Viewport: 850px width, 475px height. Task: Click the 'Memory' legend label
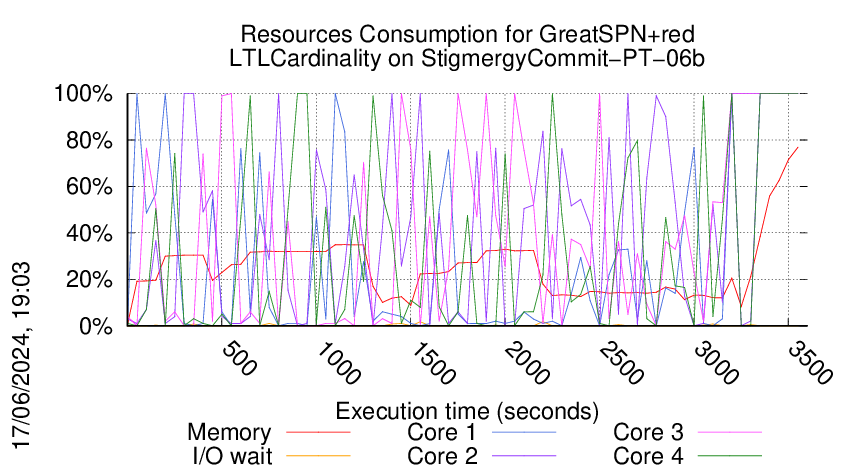pos(229,433)
